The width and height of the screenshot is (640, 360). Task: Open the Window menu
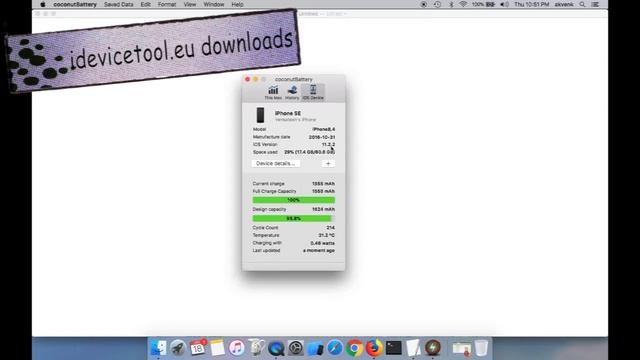[213, 4]
